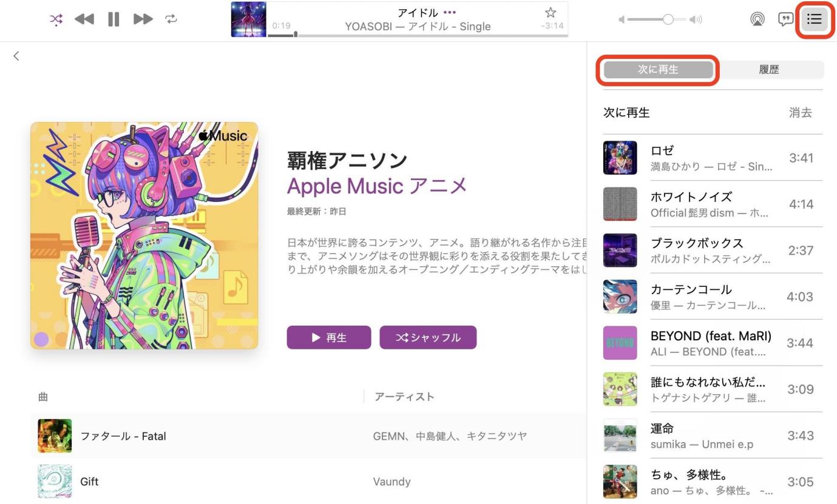Click the -3:14 remaining time display
This screenshot has height=504, width=837.
pyautogui.click(x=552, y=26)
